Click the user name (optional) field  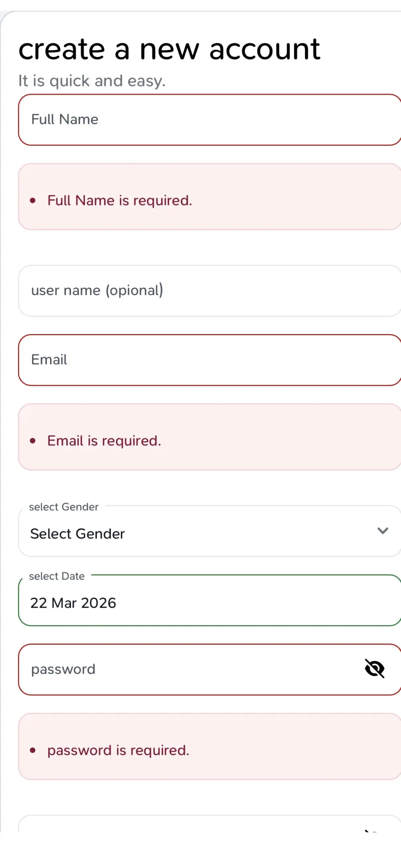point(160,290)
